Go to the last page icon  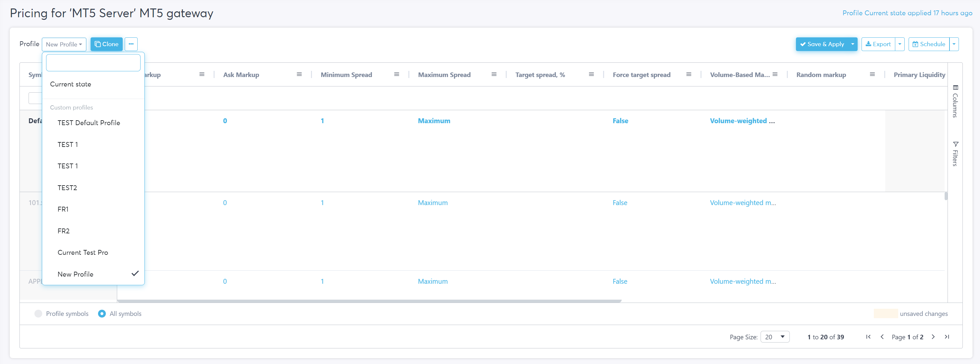point(947,337)
